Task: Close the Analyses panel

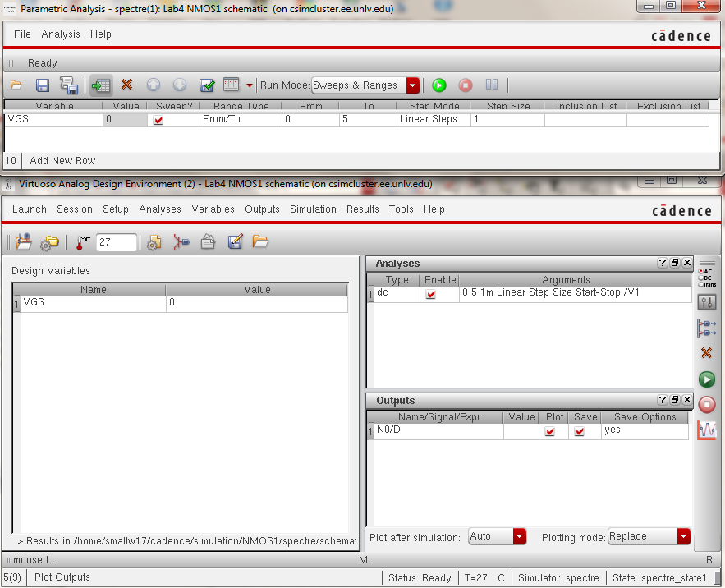Action: [687, 263]
